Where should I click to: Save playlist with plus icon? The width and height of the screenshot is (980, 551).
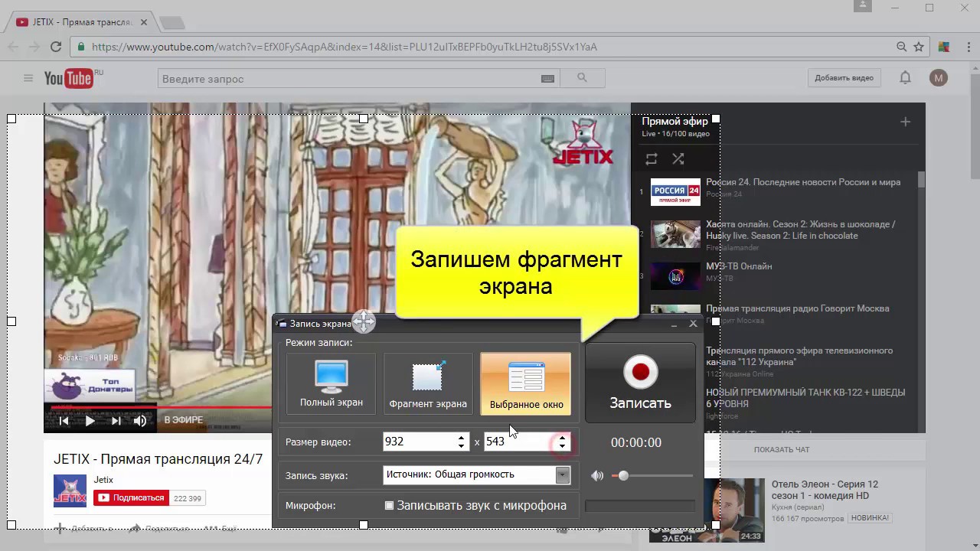click(905, 122)
